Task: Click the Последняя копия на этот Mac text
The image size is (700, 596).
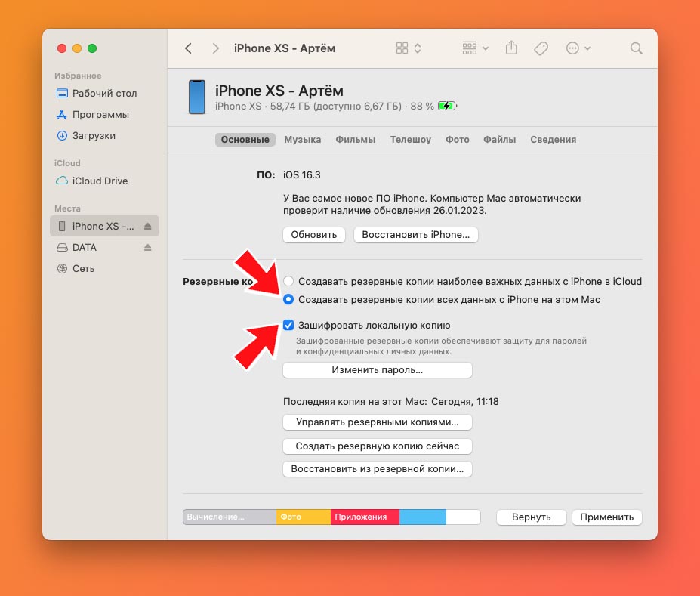Action: tap(355, 402)
